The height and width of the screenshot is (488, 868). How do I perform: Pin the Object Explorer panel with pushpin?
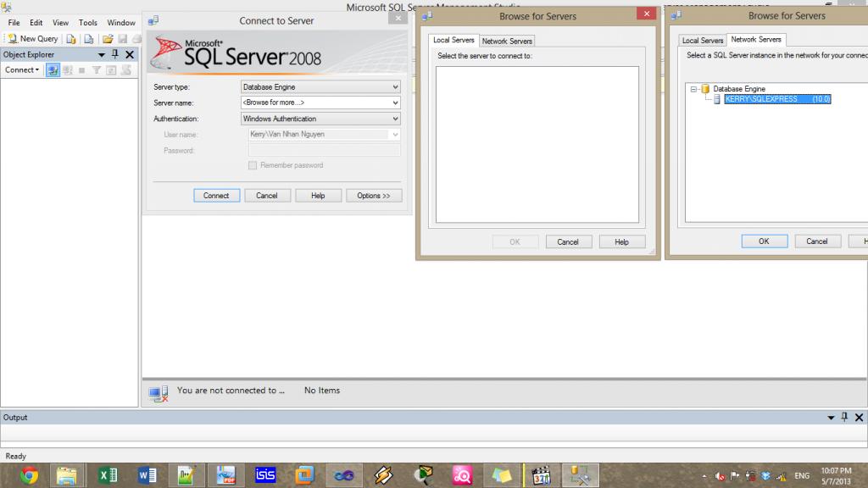point(115,54)
